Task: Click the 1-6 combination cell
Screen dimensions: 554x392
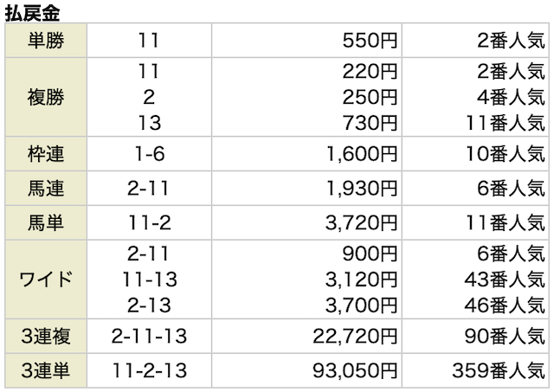Action: click(149, 155)
